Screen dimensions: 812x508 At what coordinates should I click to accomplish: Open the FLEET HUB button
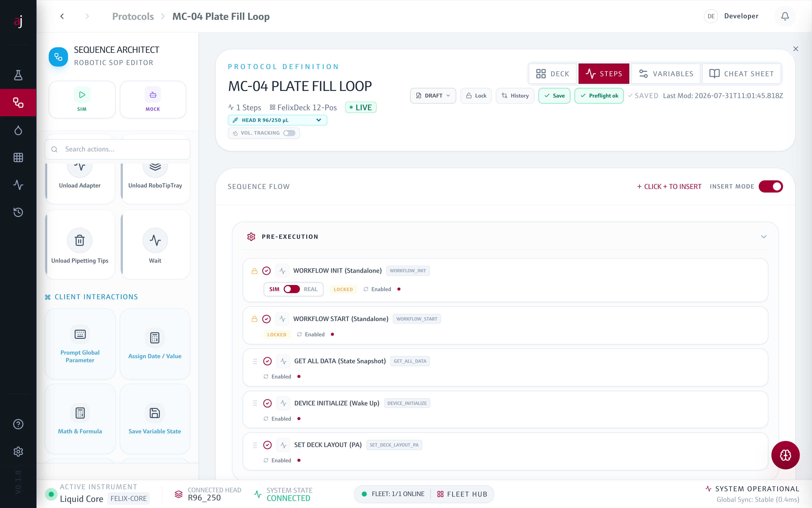tap(462, 494)
